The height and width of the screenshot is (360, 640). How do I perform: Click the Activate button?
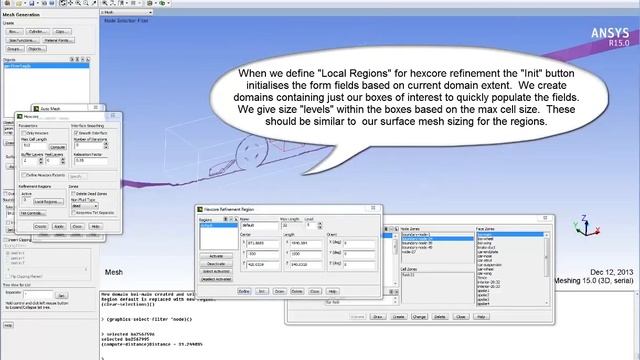coord(216,256)
